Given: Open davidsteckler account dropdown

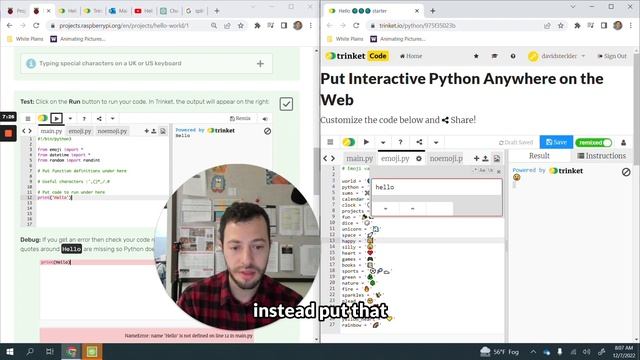Looking at the screenshot, I should [x=557, y=56].
